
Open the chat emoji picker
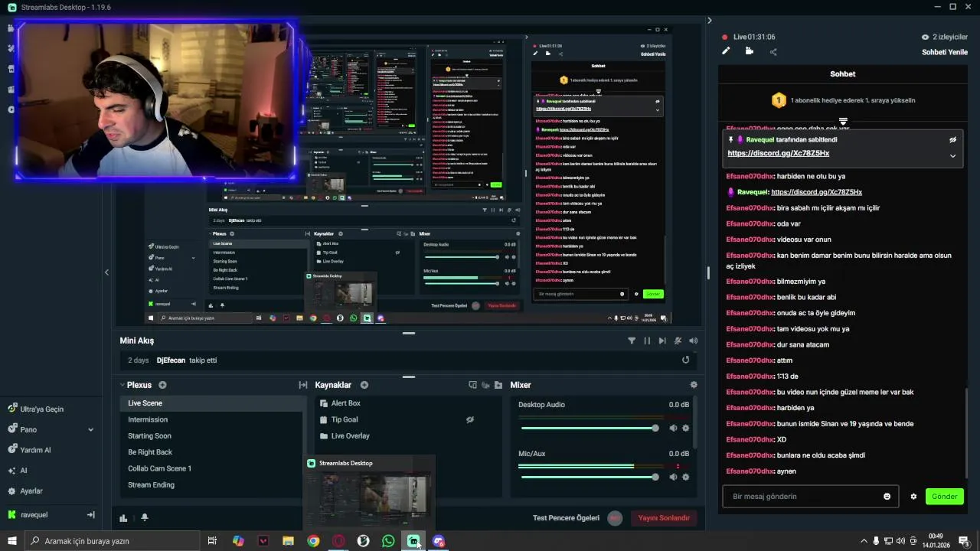pyautogui.click(x=887, y=497)
